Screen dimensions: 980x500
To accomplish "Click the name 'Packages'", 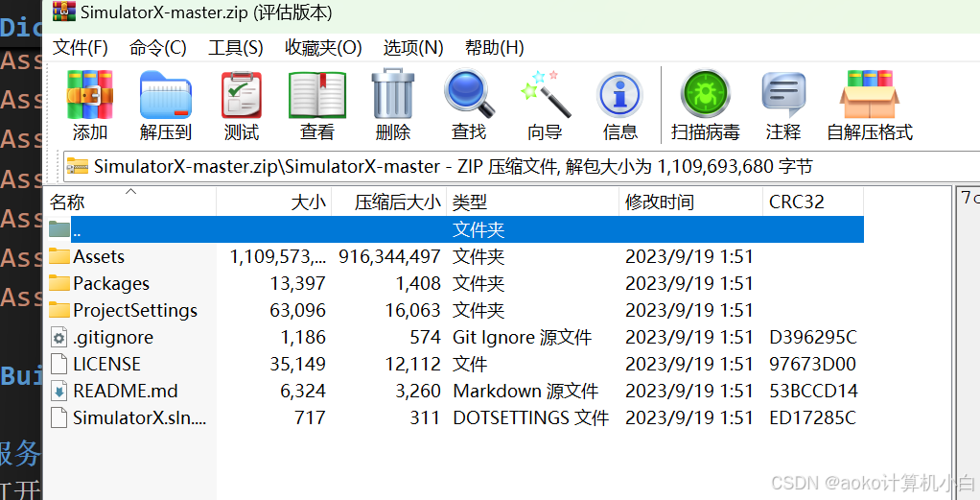I will (x=111, y=284).
